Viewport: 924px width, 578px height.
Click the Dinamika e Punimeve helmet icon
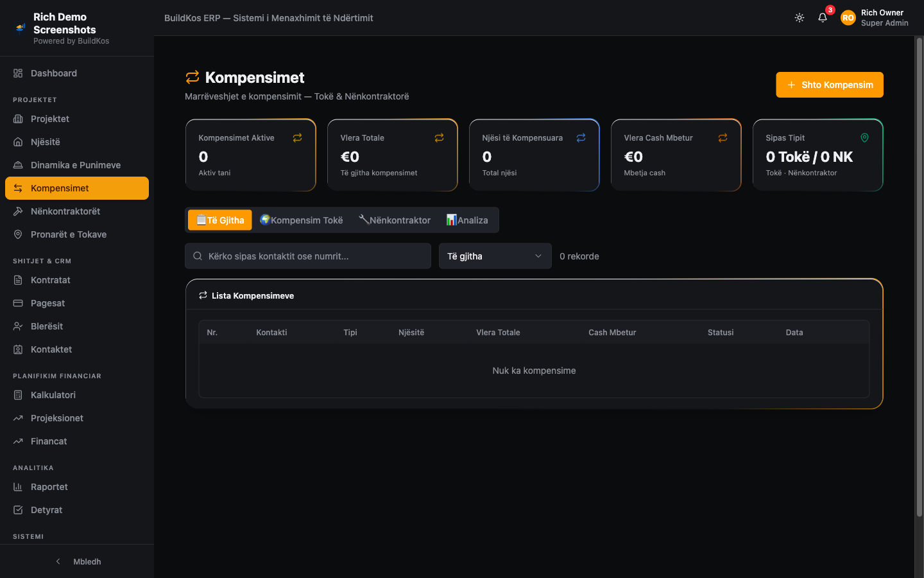click(18, 165)
